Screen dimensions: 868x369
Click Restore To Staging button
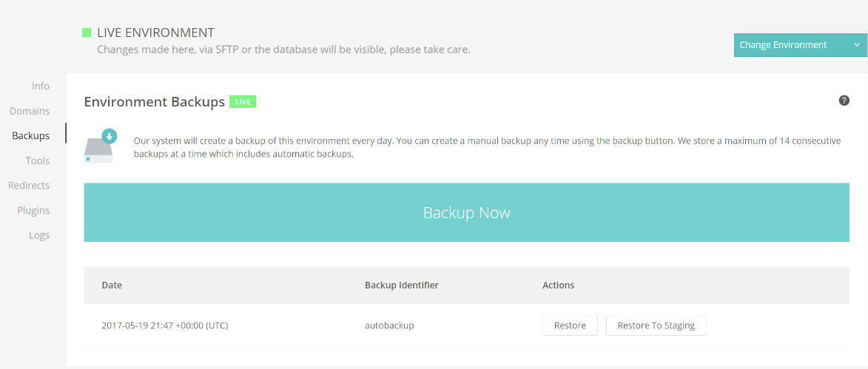[x=656, y=325]
